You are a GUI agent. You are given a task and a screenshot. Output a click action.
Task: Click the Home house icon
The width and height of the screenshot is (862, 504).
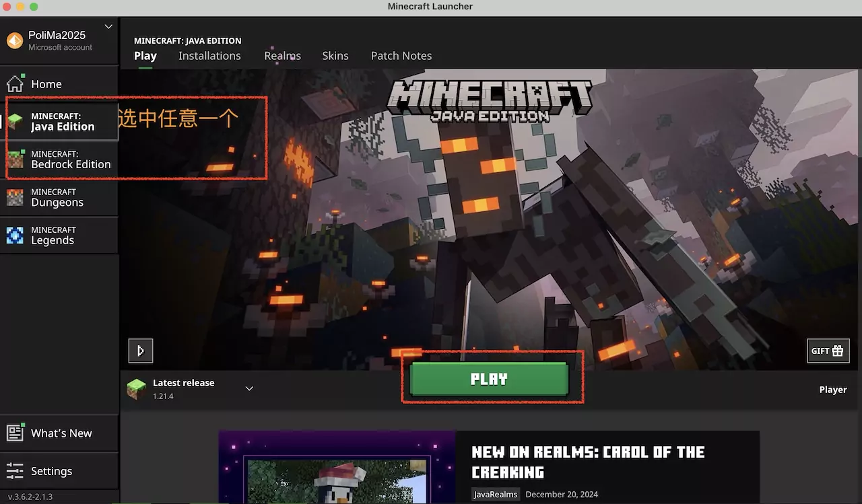(x=15, y=83)
